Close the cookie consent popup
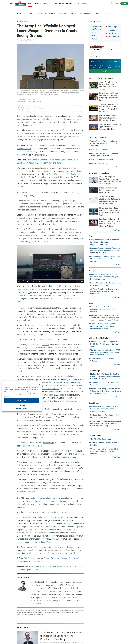 pyautogui.click(x=39, y=384)
